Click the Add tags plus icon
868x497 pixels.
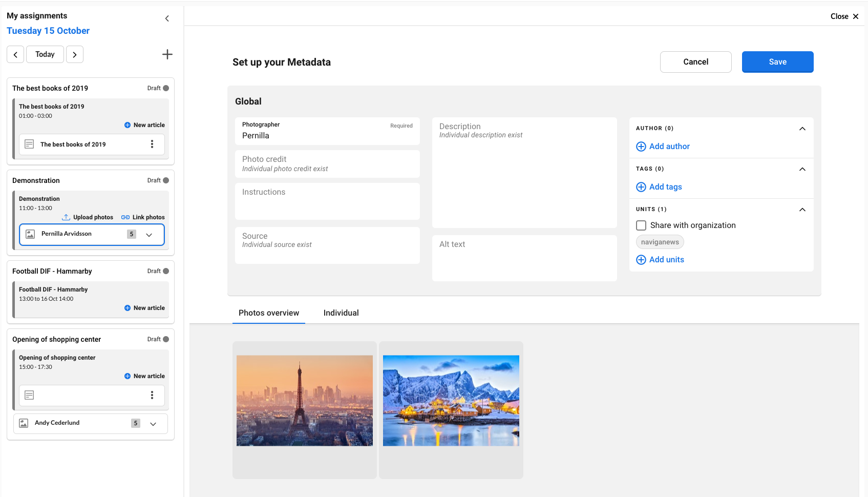641,187
